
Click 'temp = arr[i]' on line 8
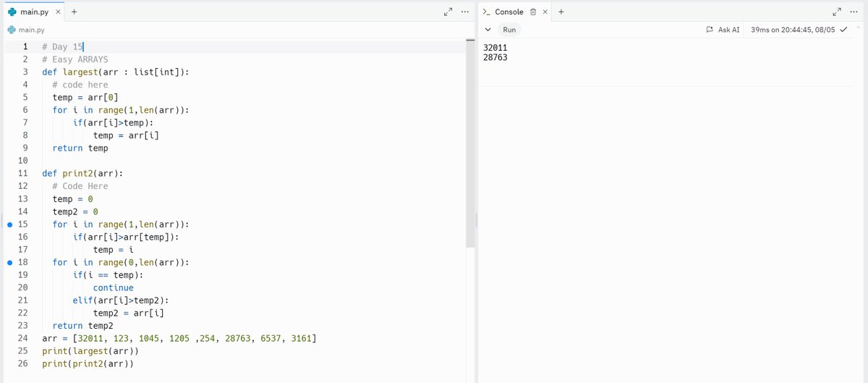click(127, 135)
